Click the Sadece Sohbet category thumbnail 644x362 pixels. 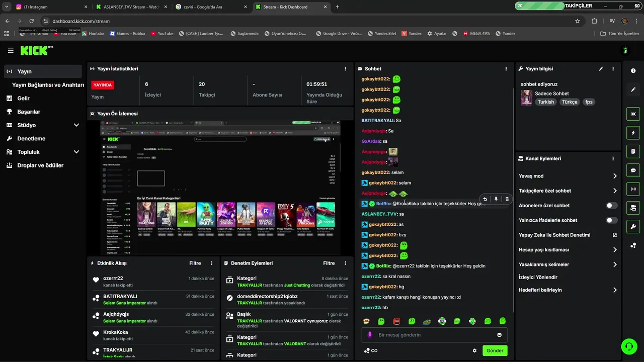coord(526,98)
